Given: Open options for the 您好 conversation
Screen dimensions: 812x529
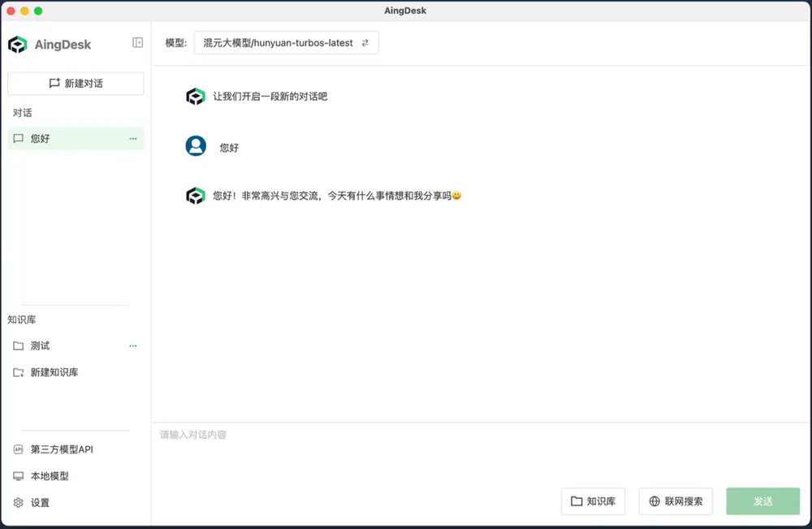Looking at the screenshot, I should 133,139.
